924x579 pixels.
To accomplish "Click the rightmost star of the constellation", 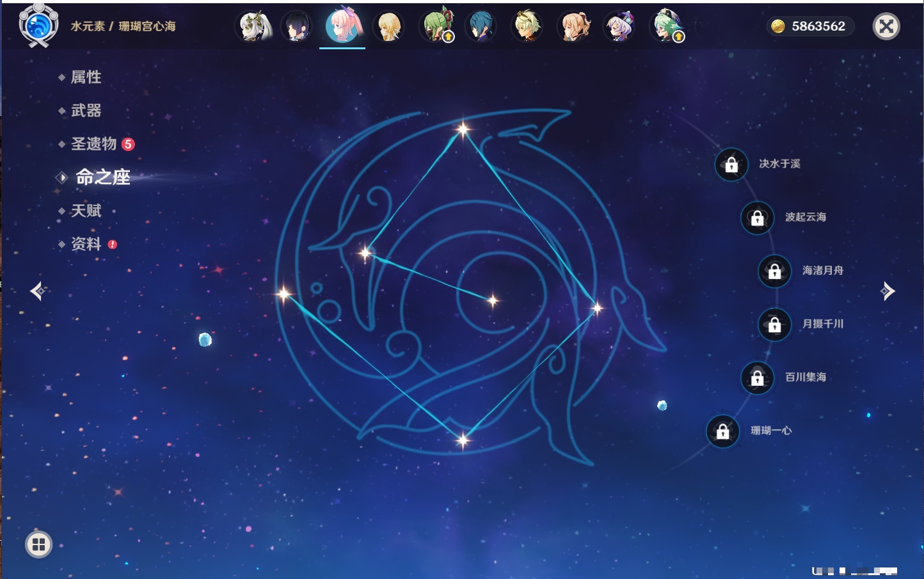I will (x=597, y=308).
